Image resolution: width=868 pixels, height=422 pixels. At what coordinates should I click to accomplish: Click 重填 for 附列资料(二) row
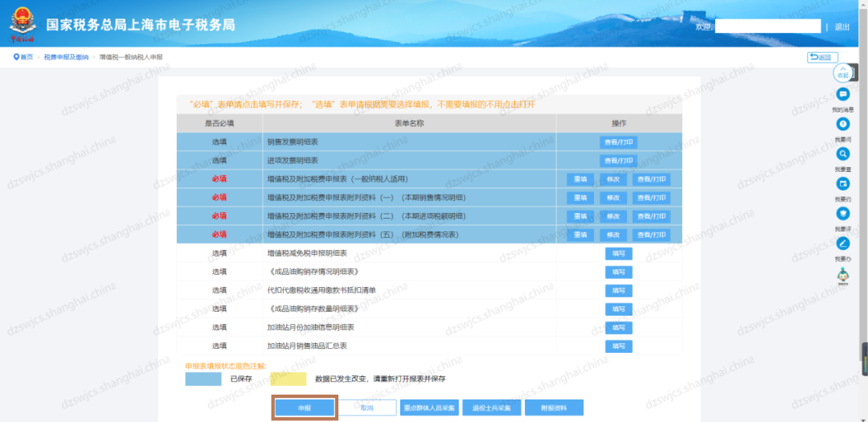pyautogui.click(x=580, y=216)
